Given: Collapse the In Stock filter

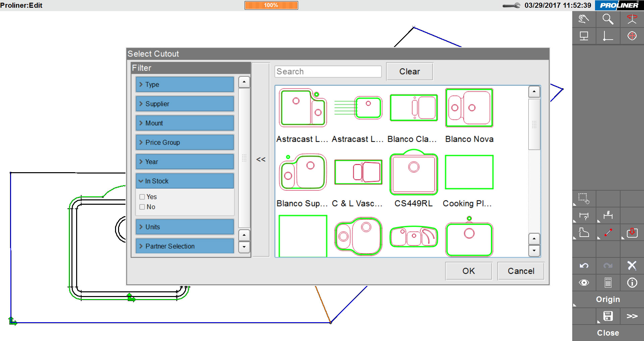Looking at the screenshot, I should [x=184, y=181].
